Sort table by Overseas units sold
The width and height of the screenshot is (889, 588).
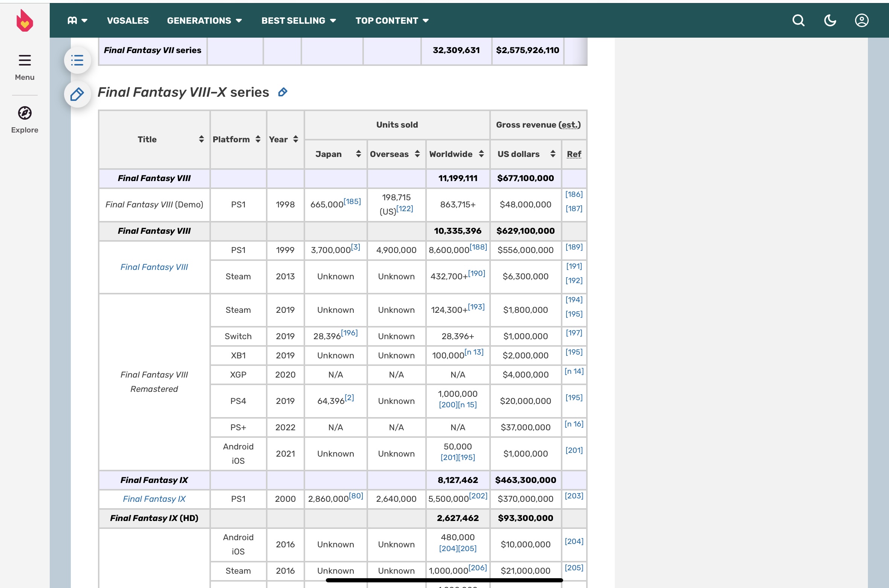pos(417,154)
